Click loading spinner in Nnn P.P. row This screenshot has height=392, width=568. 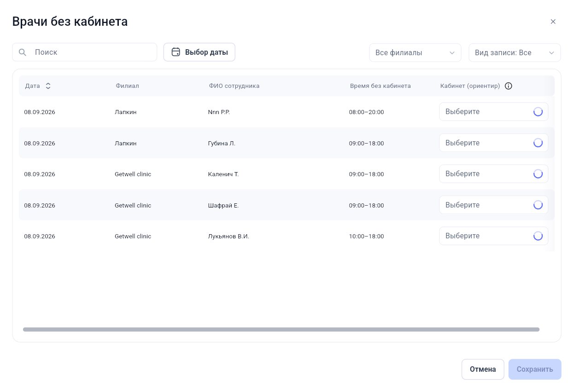tap(538, 112)
